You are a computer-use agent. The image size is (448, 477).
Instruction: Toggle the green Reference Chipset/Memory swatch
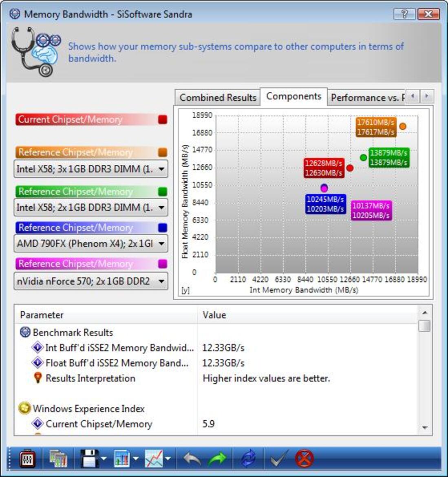(163, 191)
